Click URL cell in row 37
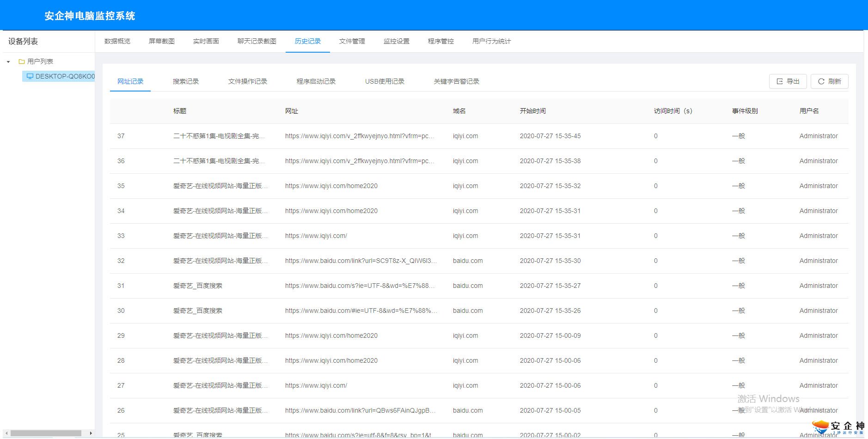The width and height of the screenshot is (868, 439). [x=360, y=136]
